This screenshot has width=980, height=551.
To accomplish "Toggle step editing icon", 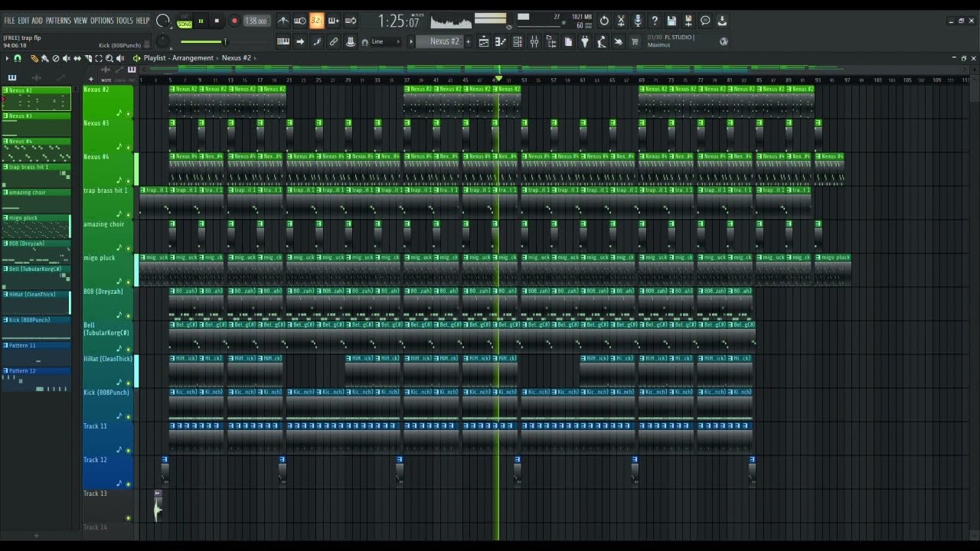I will coord(317,41).
